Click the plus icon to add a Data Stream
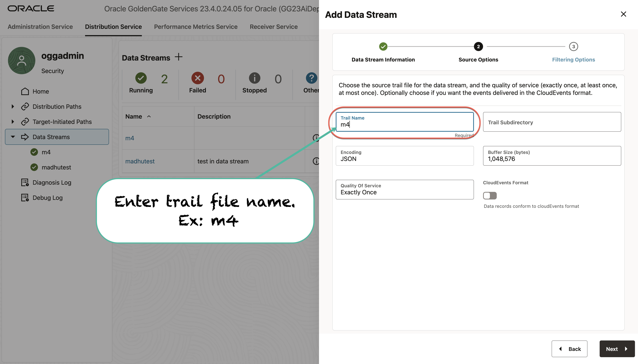This screenshot has height=364, width=638. pos(178,57)
